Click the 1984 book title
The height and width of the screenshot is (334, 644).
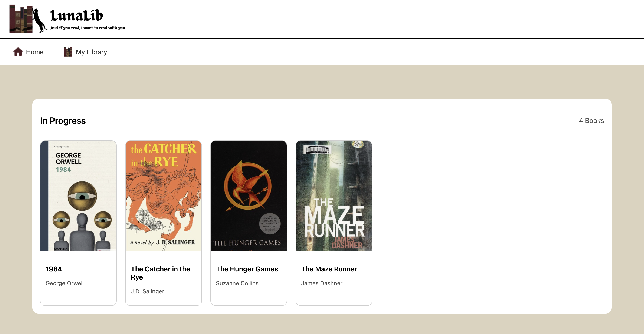tap(54, 269)
